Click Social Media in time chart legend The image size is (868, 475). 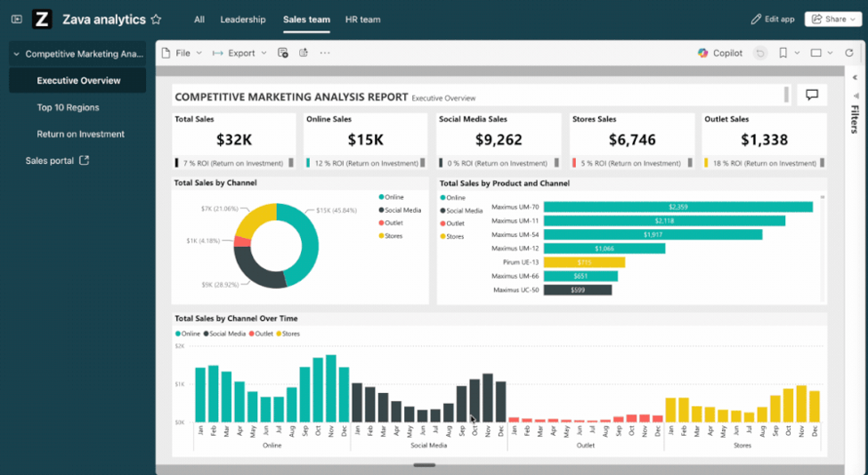(x=224, y=333)
